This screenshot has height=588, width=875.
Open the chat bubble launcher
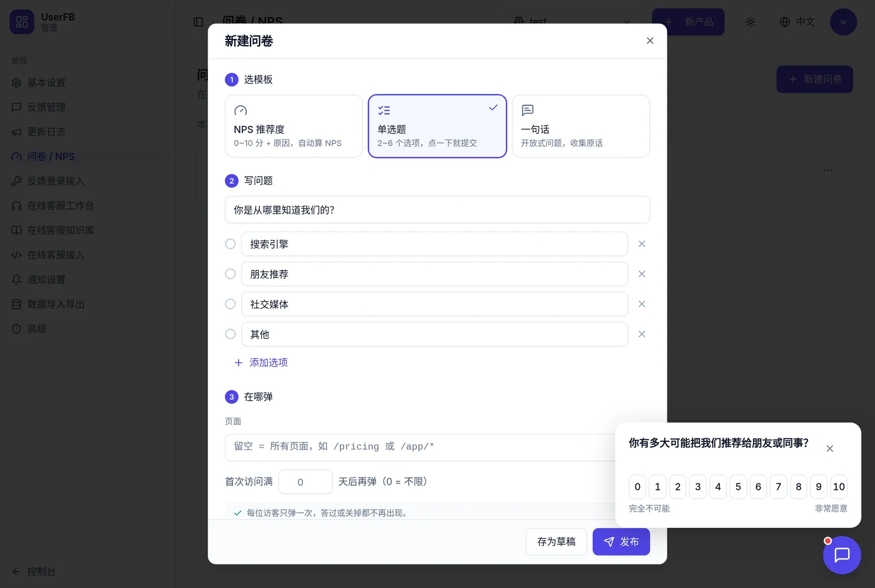tap(842, 555)
